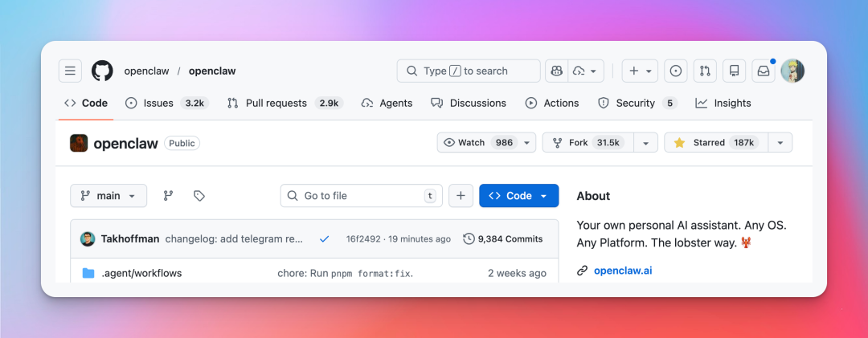Go to GitHub home via Octocat logo

click(x=102, y=71)
